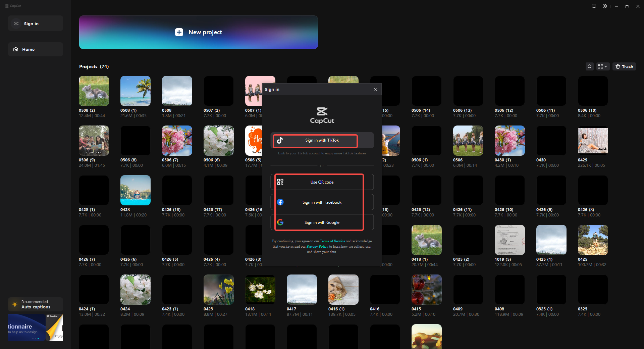The width and height of the screenshot is (644, 349).
Task: Click the project name 0409
Action: coord(458,309)
